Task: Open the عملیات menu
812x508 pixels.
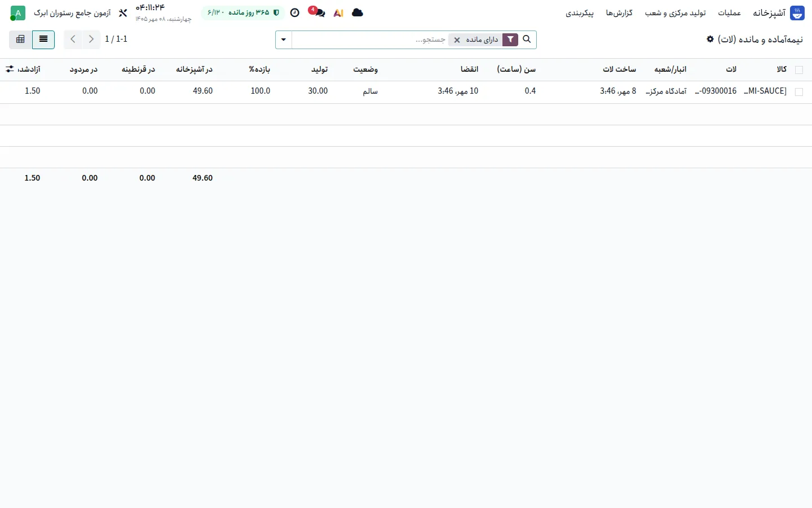Action: click(x=729, y=13)
